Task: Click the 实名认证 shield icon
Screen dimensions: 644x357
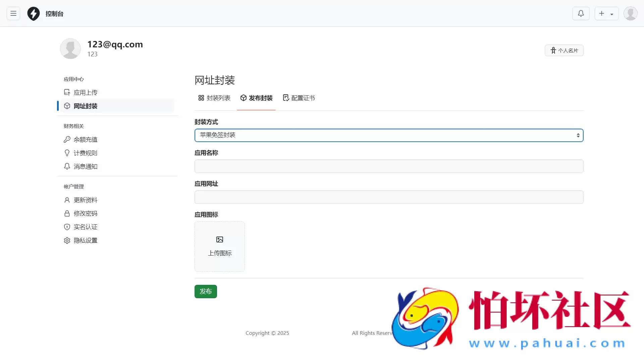Action: [x=67, y=227]
